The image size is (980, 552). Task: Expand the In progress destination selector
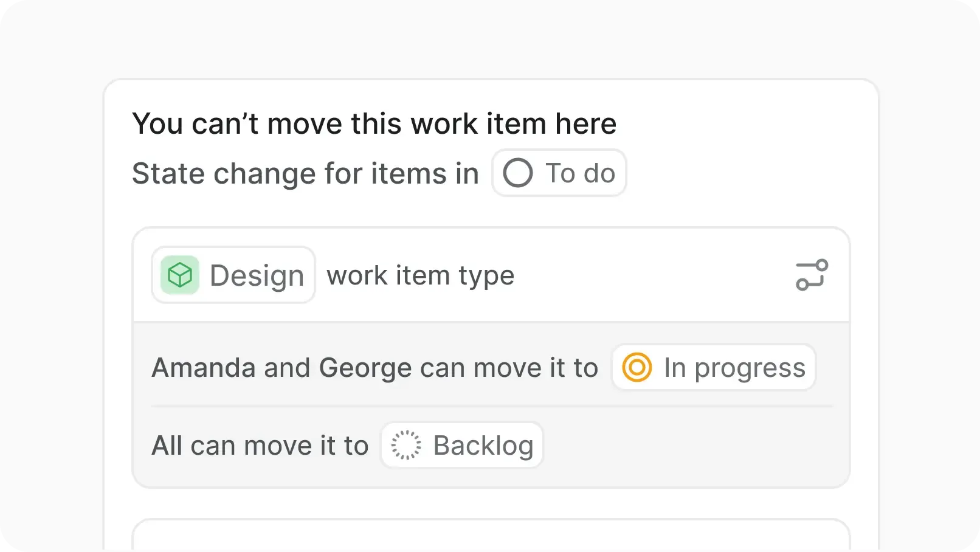713,367
